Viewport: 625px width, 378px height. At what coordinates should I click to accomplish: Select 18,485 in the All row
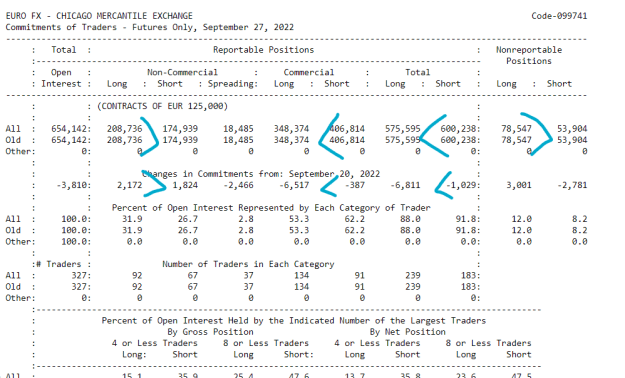[x=238, y=129]
